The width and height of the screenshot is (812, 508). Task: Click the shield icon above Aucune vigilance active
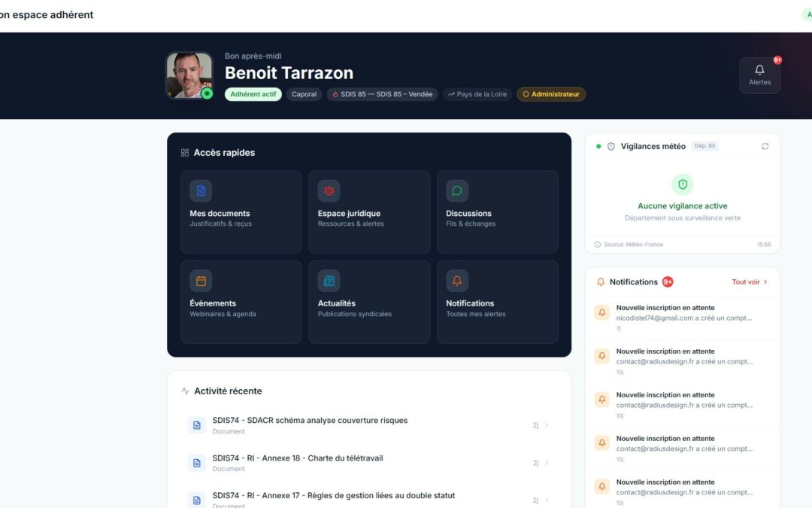click(683, 184)
